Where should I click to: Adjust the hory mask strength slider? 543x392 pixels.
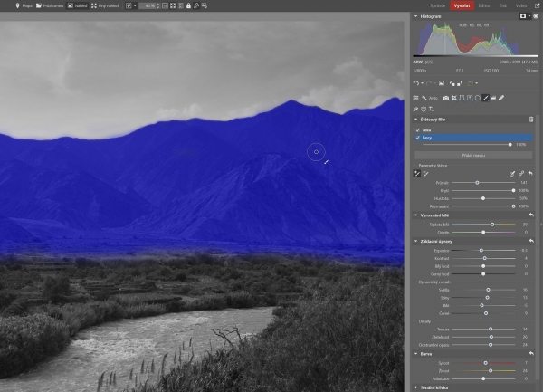click(466, 145)
